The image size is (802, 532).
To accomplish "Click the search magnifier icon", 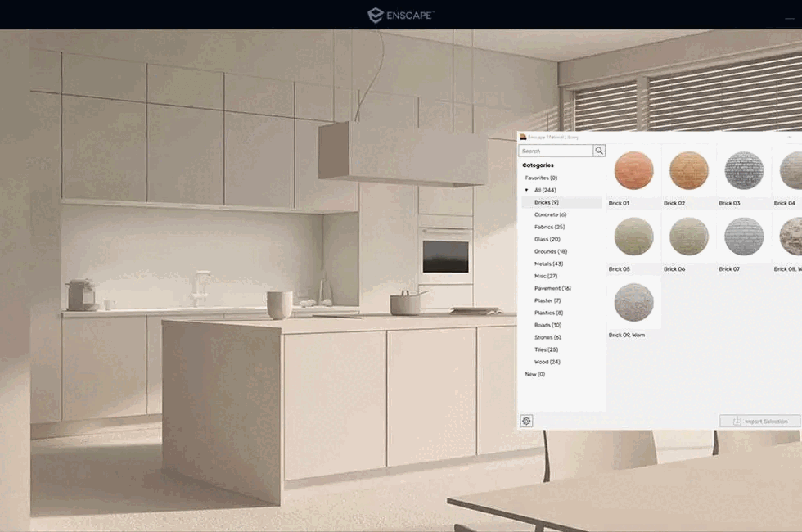I will [x=599, y=151].
